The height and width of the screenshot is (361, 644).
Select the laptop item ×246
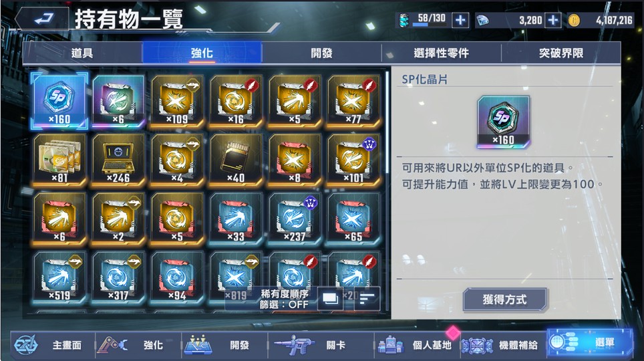pyautogui.click(x=118, y=160)
